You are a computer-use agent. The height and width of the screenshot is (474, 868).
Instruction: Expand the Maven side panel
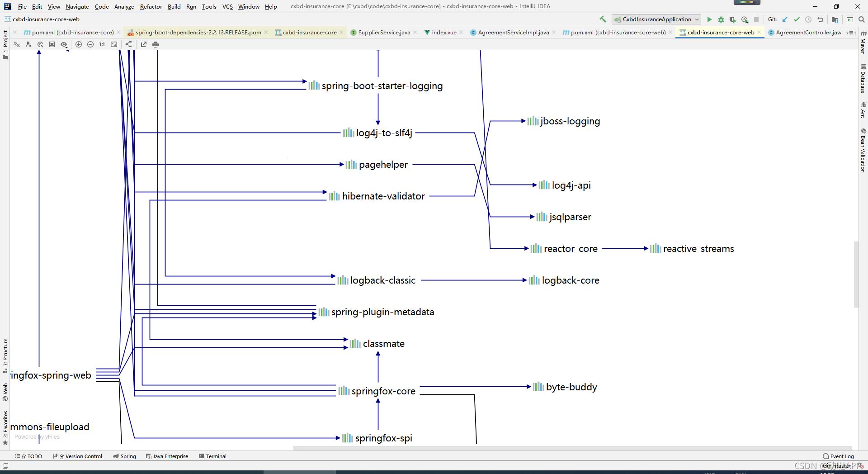pyautogui.click(x=863, y=42)
